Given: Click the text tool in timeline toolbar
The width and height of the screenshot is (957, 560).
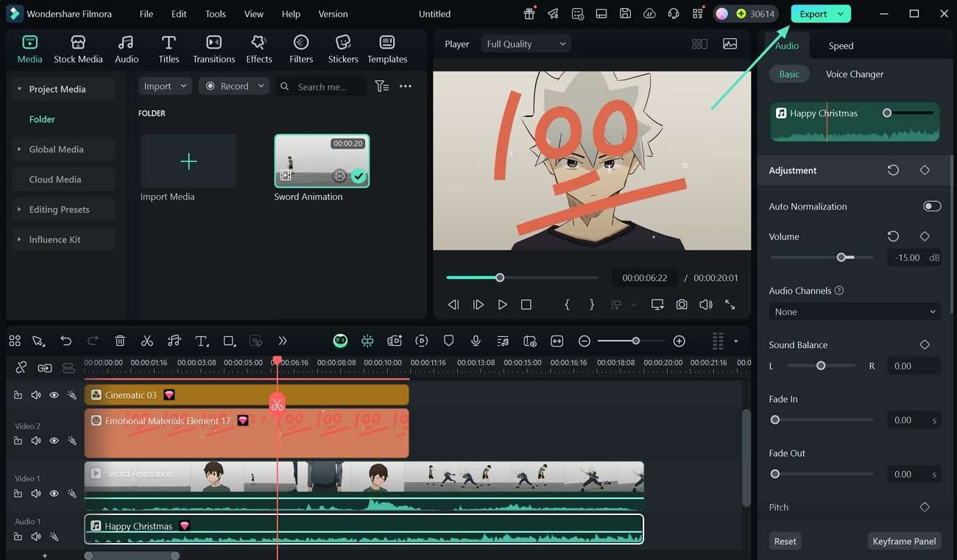Looking at the screenshot, I should pos(202,341).
